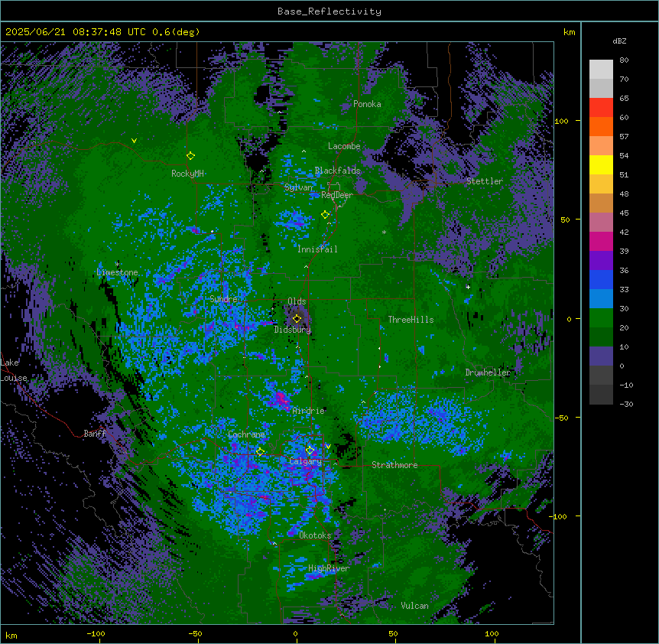Click the yellow V marker east of Calgary

[328, 447]
